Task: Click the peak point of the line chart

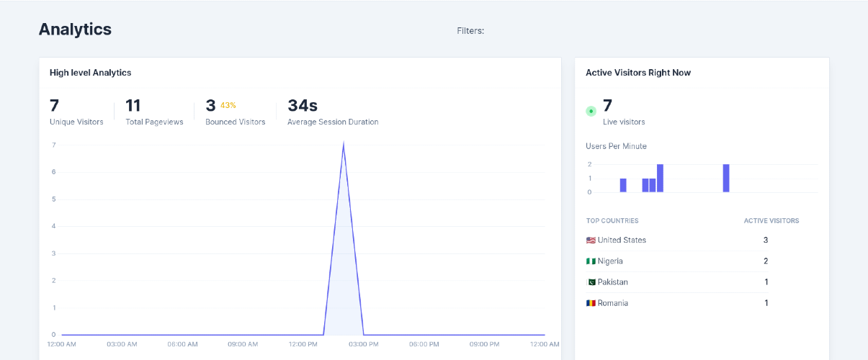Action: pyautogui.click(x=344, y=145)
